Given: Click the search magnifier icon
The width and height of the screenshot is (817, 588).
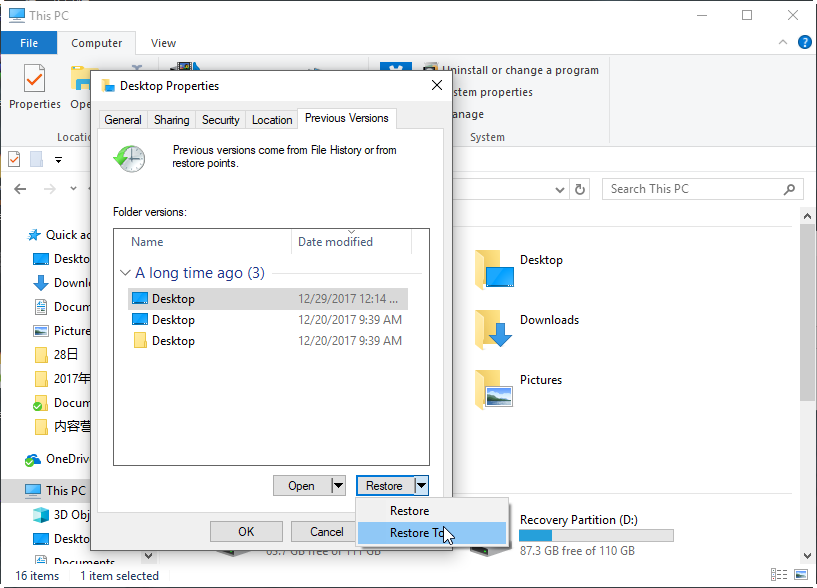Looking at the screenshot, I should (x=789, y=189).
